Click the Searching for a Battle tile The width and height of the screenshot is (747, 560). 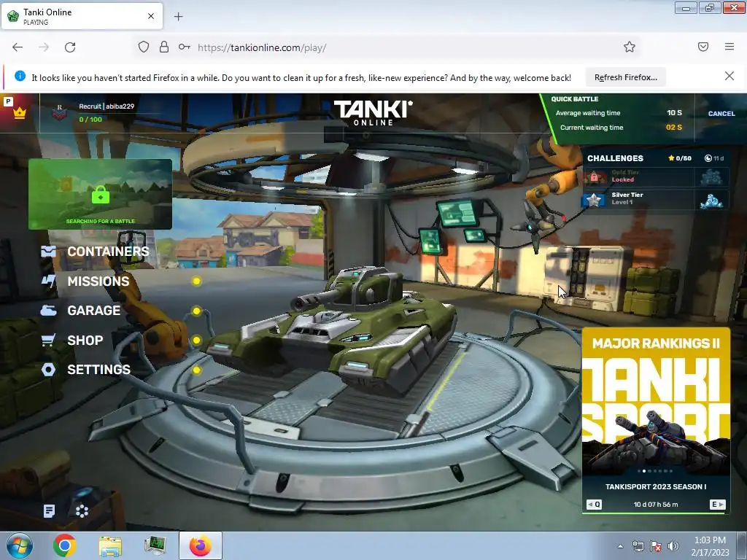(x=100, y=194)
